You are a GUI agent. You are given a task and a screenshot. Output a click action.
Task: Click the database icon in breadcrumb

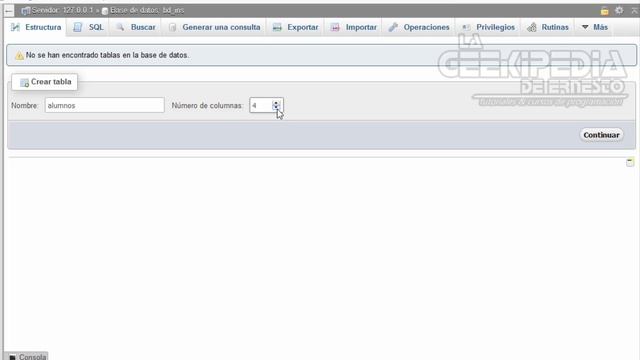click(105, 11)
